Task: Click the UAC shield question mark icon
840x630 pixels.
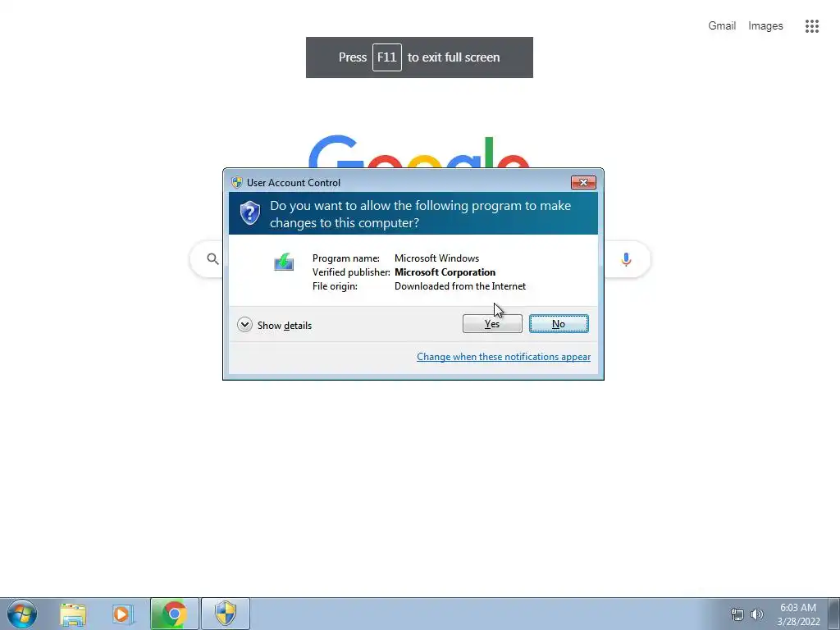Action: pyautogui.click(x=250, y=213)
